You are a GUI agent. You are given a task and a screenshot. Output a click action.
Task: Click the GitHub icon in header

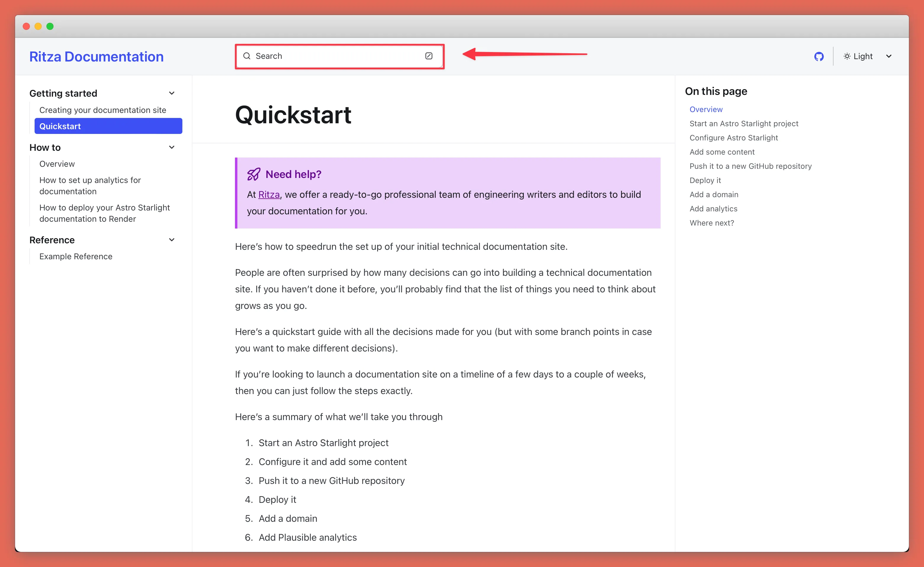819,56
